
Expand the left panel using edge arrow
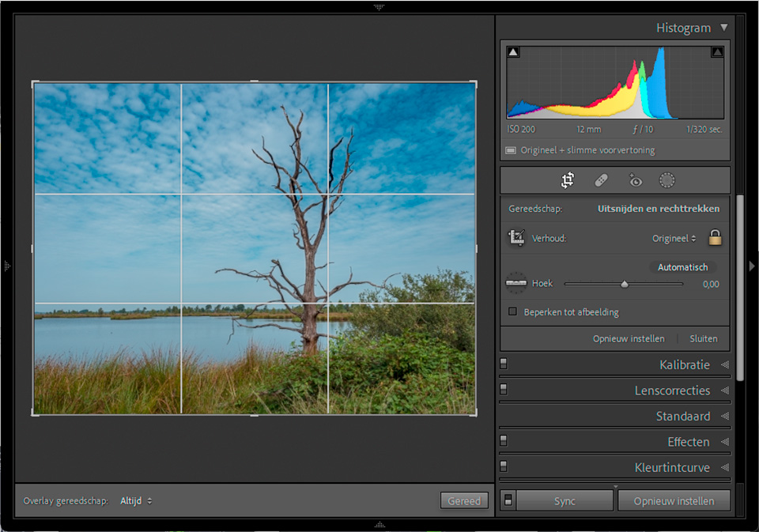point(7,266)
